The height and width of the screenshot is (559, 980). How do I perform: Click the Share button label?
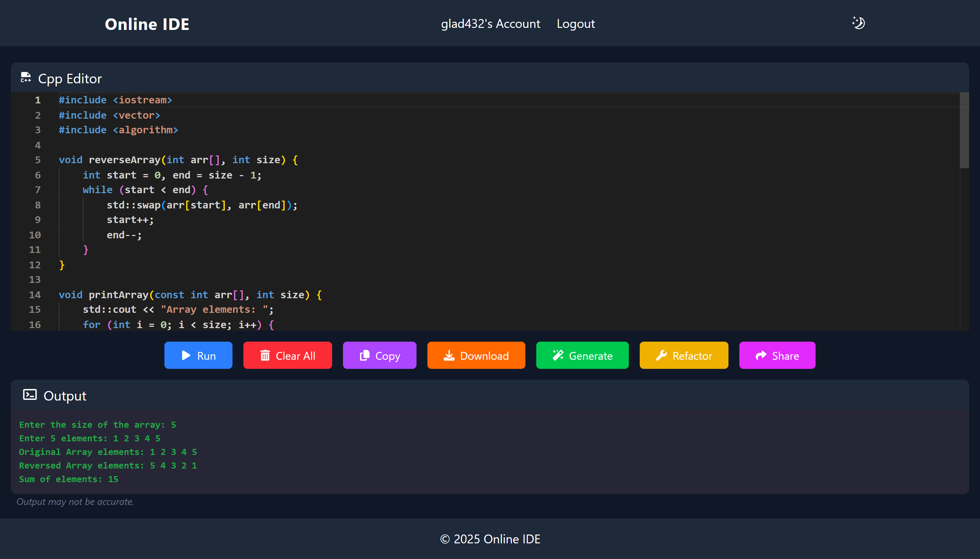coord(786,356)
